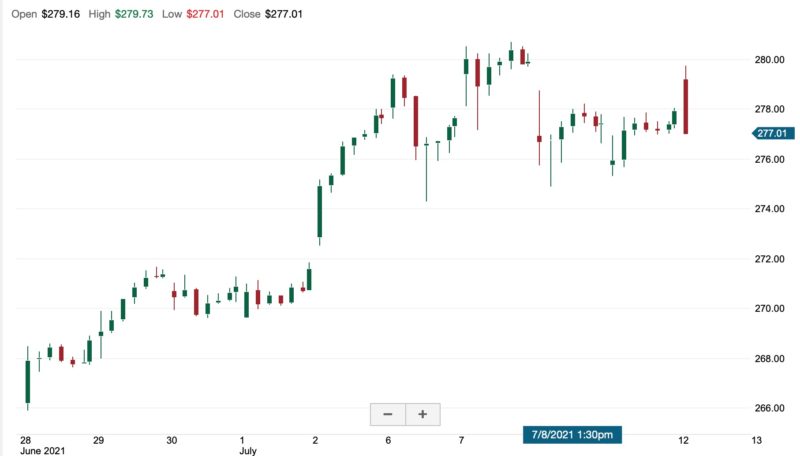800x456 pixels.
Task: Click the last tall red candlestick
Action: coord(686,106)
